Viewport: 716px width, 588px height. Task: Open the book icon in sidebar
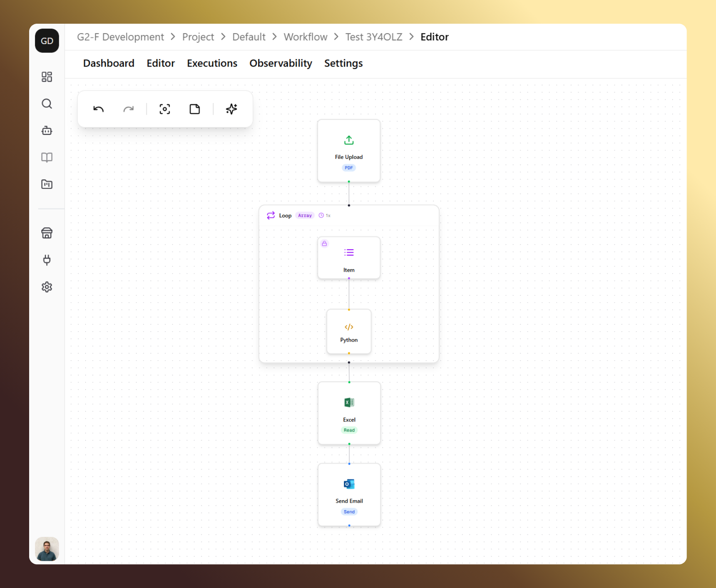click(x=47, y=157)
